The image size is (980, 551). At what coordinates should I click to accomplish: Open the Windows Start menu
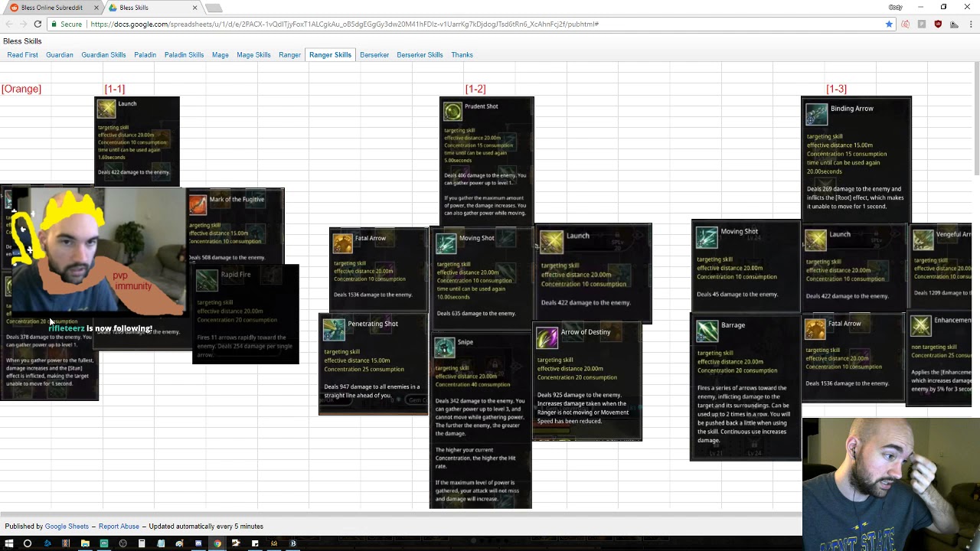pyautogui.click(x=9, y=543)
